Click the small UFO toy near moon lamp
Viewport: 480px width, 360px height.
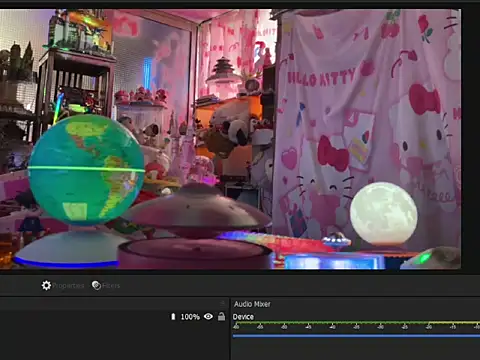pyautogui.click(x=336, y=240)
